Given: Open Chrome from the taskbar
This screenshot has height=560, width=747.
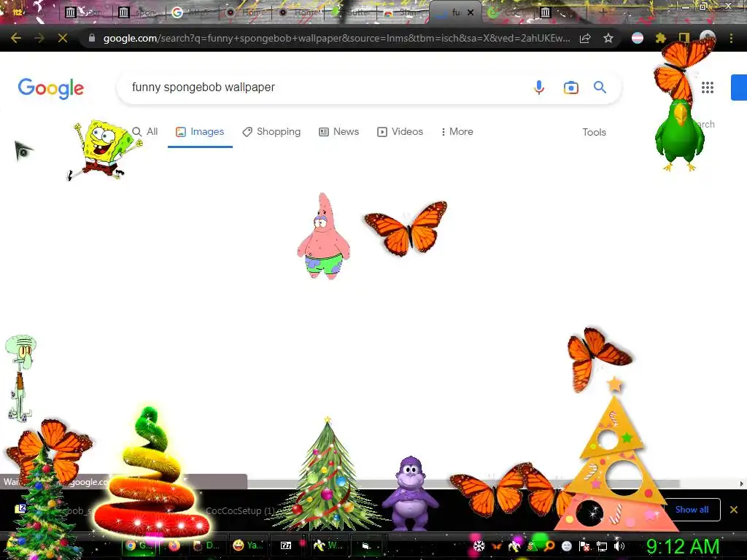Looking at the screenshot, I should coord(138,545).
